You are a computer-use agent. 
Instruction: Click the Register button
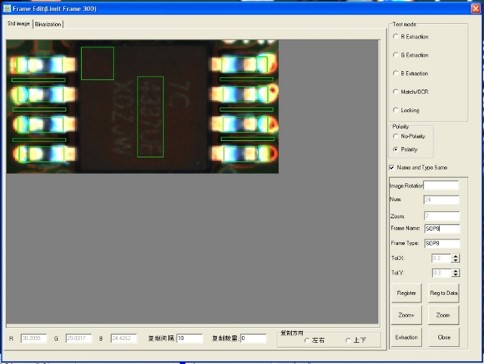click(x=406, y=293)
